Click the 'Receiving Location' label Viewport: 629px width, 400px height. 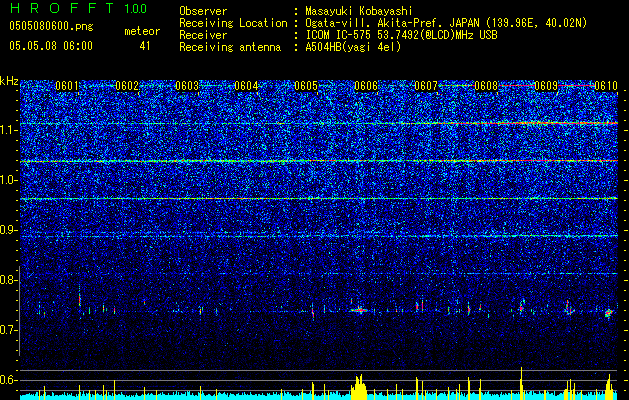(233, 23)
